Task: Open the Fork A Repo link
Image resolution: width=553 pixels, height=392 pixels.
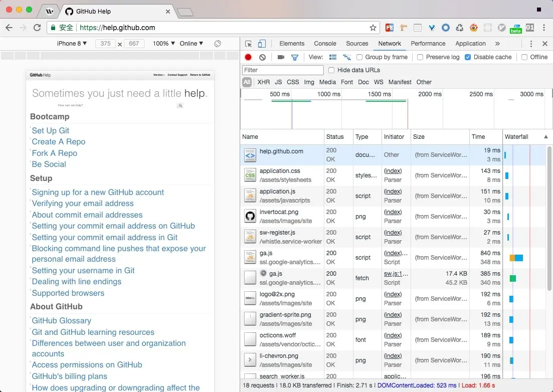Action: (54, 153)
